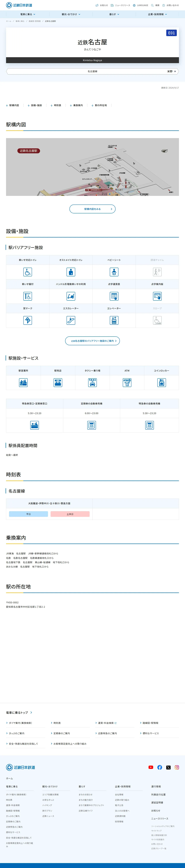The image size is (185, 868).
Task: Click the 特急券の自動券売機 icon
Action: click(149, 425)
